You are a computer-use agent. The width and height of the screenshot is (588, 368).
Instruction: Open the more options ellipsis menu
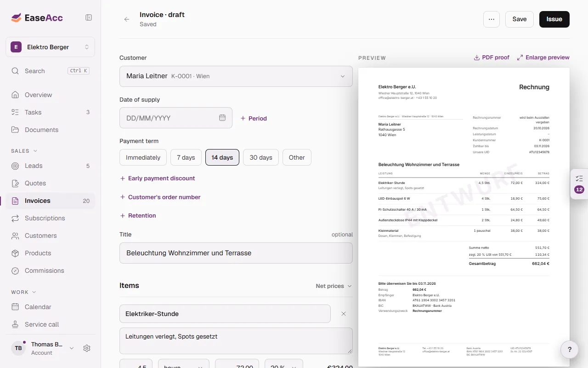pyautogui.click(x=492, y=19)
